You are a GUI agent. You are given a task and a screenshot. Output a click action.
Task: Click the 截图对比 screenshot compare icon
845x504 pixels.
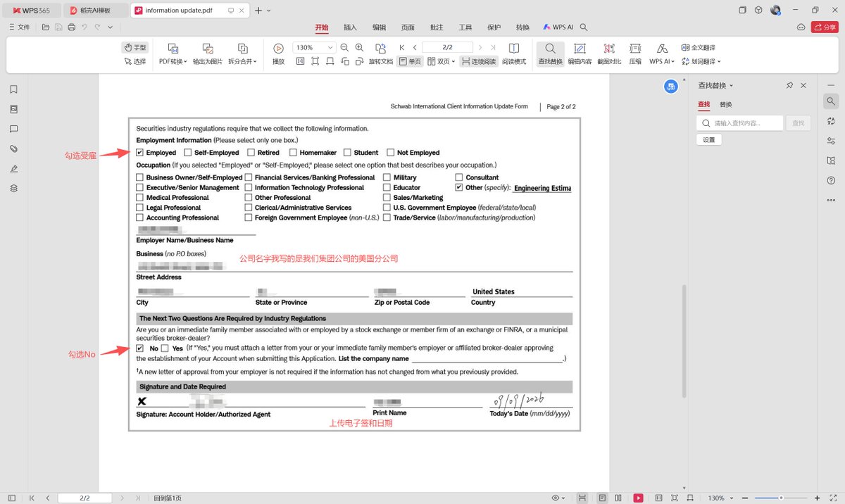click(609, 54)
